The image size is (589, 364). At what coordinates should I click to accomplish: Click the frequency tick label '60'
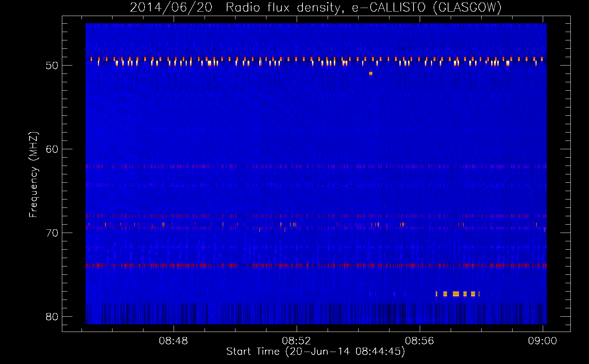[52, 149]
